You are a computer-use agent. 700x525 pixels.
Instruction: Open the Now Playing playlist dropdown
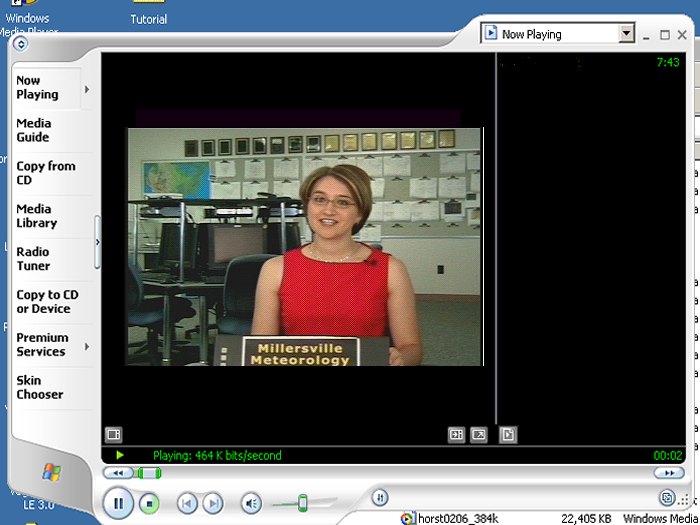coord(557,34)
